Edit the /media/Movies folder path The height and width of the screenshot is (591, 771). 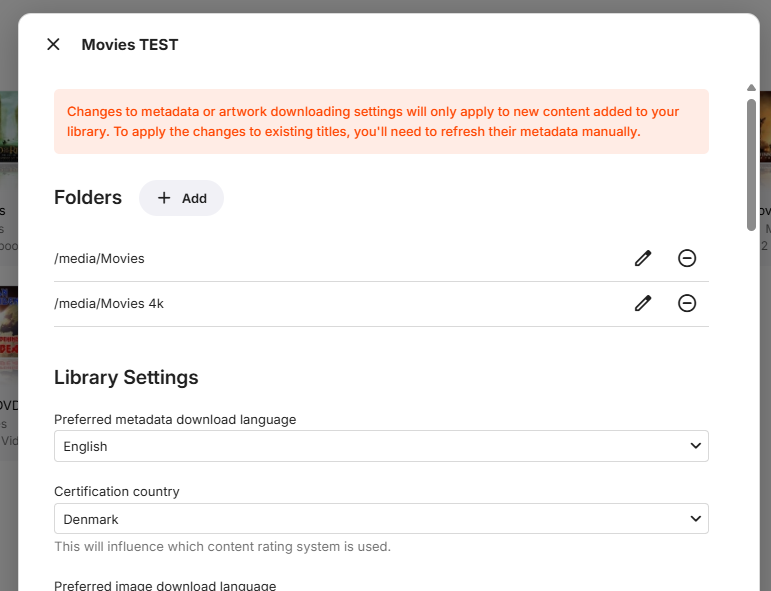click(x=643, y=258)
